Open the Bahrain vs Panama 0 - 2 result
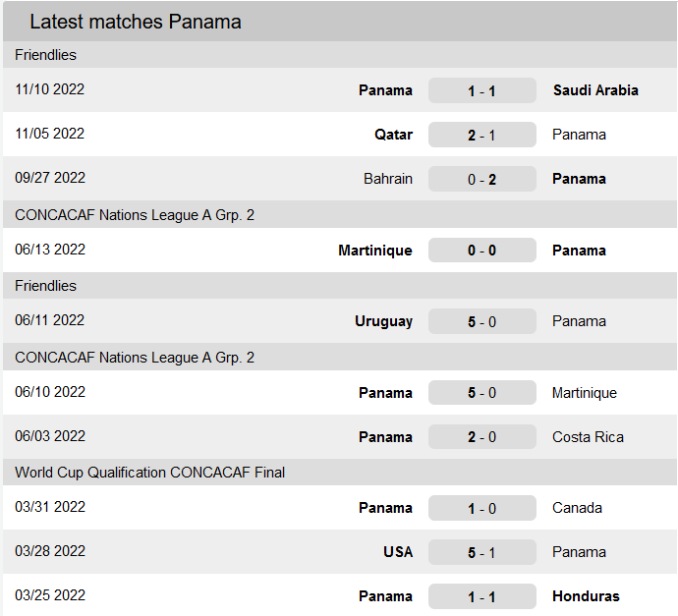Viewport: 678px width, 616px height. tap(481, 179)
